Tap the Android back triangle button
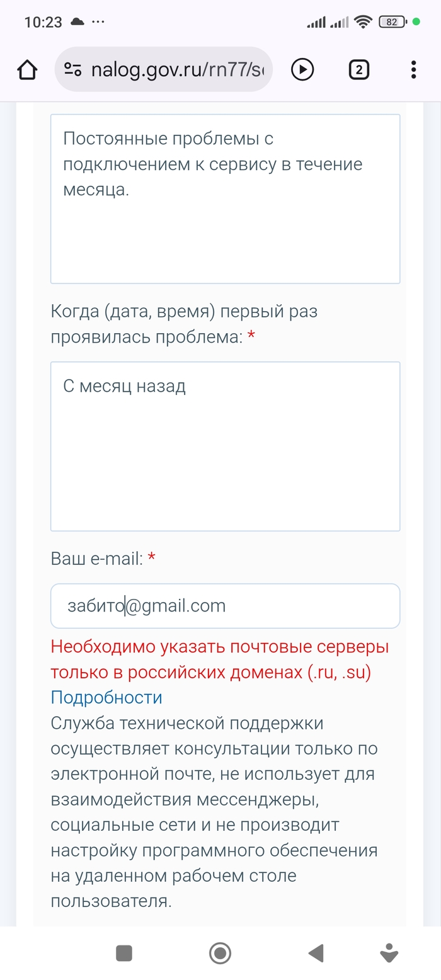Viewport: 441px width, 980px height. point(316,954)
